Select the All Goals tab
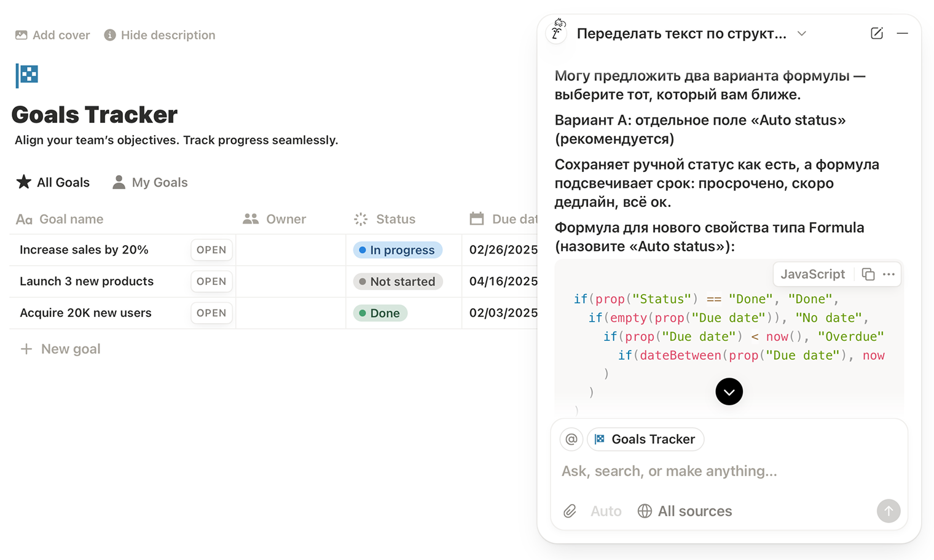Screen dimensions: 934x560 (x=53, y=182)
